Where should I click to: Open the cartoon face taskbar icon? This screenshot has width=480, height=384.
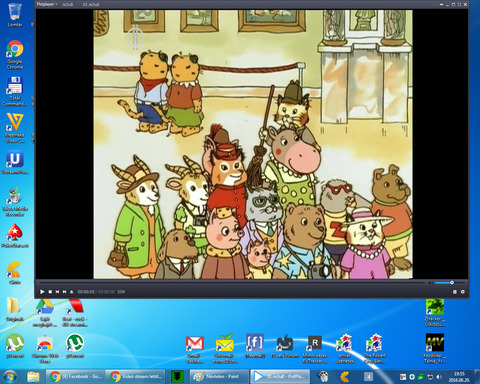pyautogui.click(x=323, y=377)
